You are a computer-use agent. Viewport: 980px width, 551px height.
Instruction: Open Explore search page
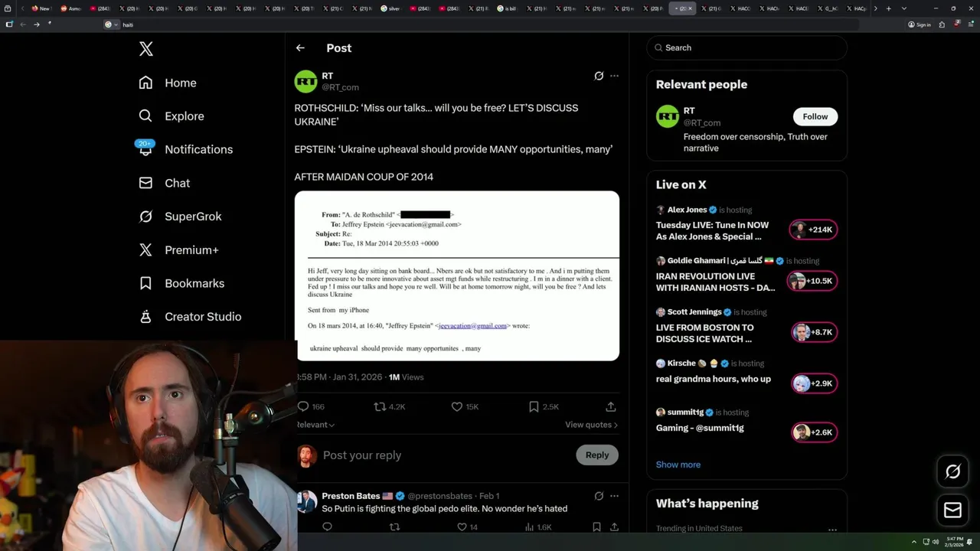171,116
